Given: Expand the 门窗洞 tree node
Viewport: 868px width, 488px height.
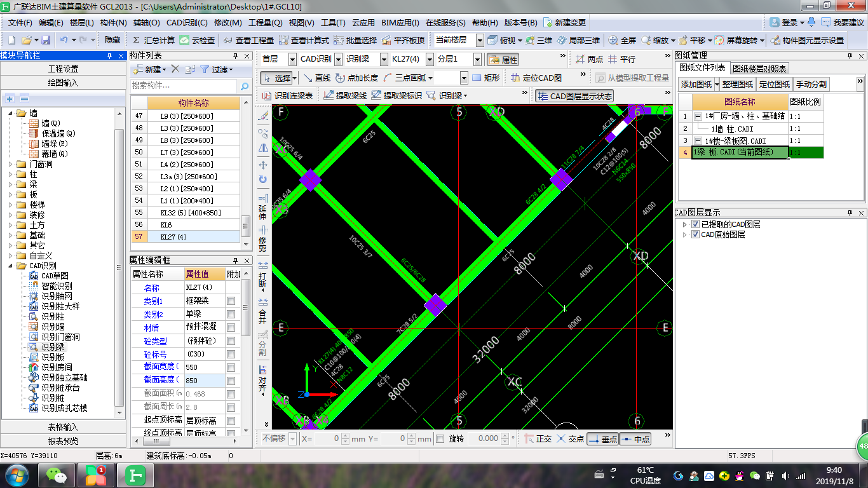Looking at the screenshot, I should pyautogui.click(x=11, y=164).
